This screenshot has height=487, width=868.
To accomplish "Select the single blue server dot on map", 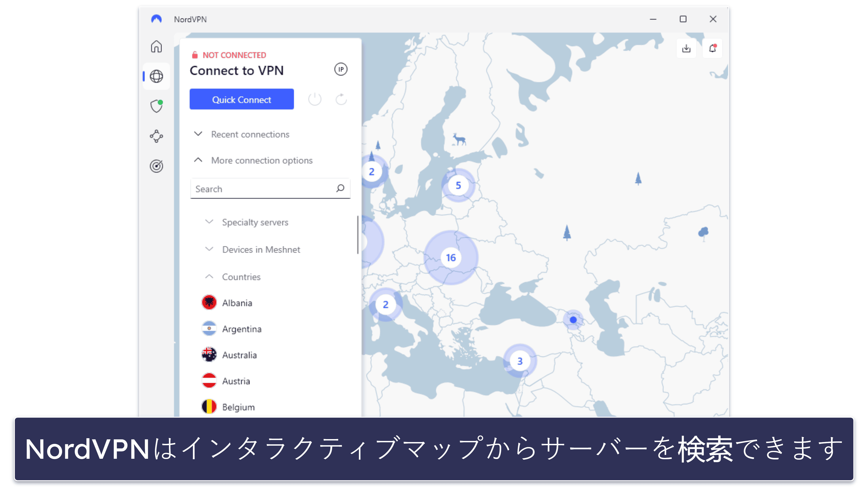I will pyautogui.click(x=573, y=320).
